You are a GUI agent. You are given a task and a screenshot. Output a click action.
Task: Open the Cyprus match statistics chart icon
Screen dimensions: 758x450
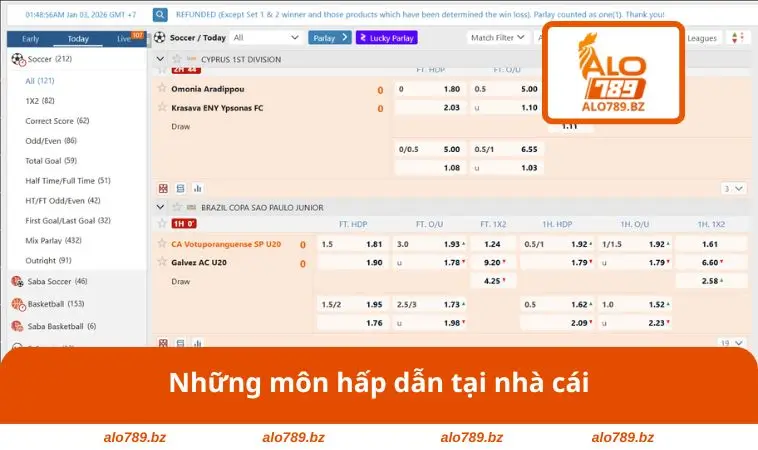pyautogui.click(x=197, y=189)
